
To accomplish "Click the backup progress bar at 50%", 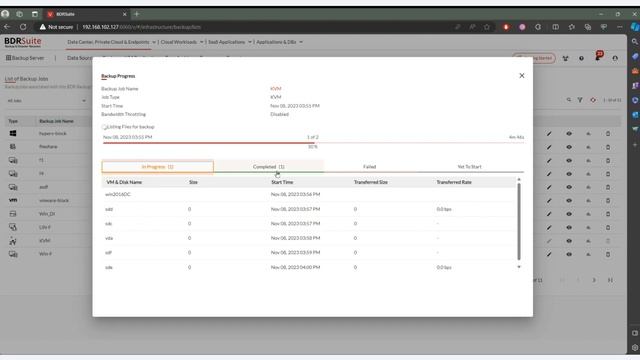I will (x=313, y=143).
